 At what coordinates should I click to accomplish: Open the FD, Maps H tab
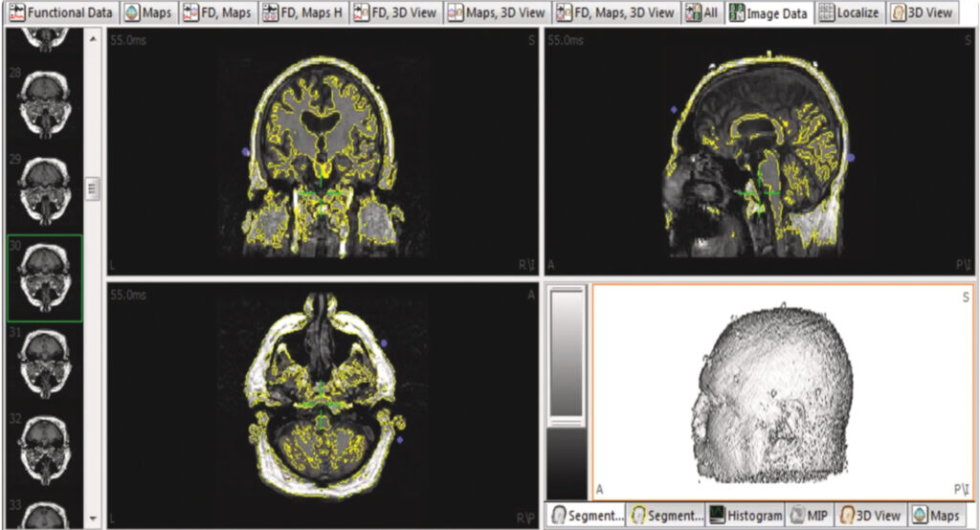tap(303, 12)
